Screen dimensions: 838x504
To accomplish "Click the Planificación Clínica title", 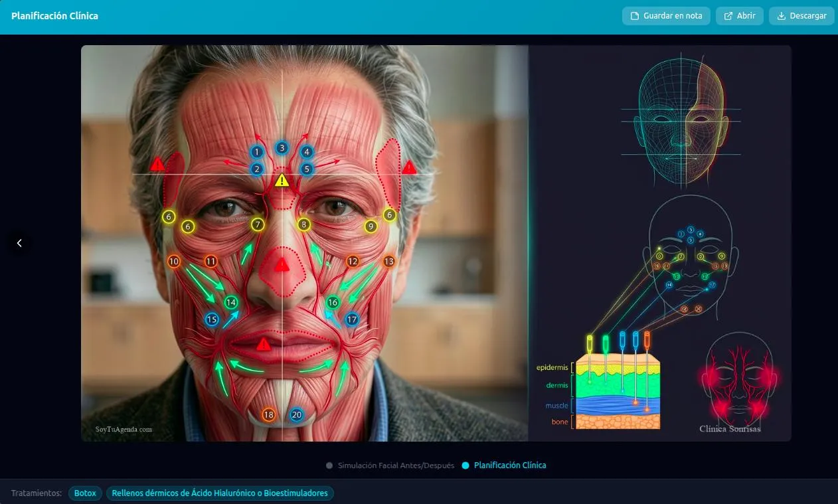I will [54, 16].
